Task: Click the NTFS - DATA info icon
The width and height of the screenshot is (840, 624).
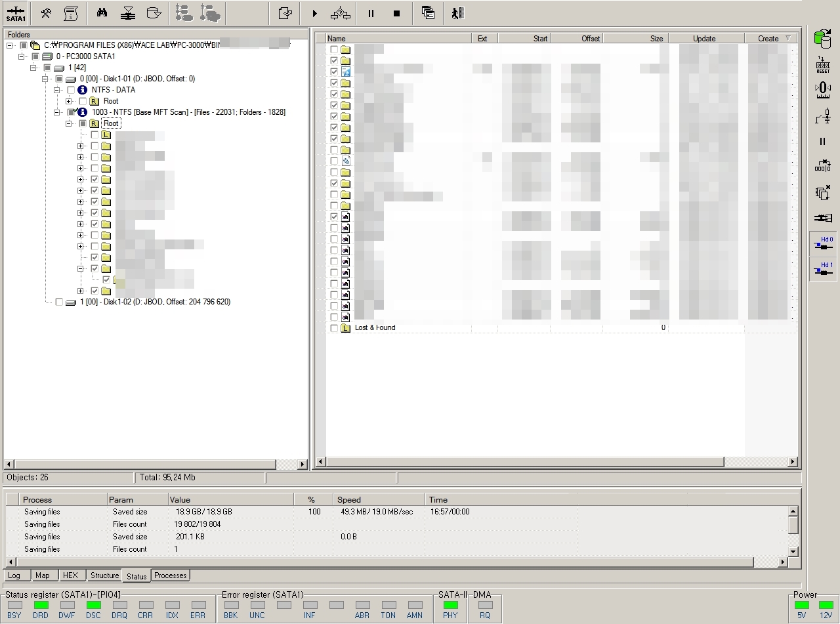Action: coord(82,90)
